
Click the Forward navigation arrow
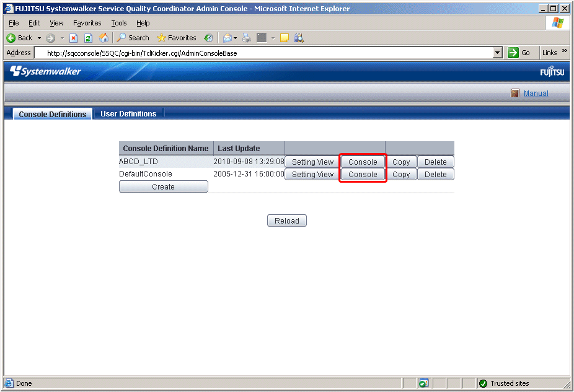coord(50,38)
